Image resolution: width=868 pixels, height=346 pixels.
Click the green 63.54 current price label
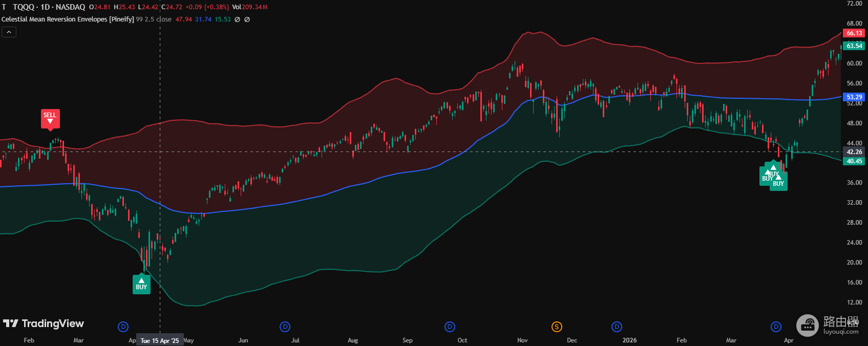(854, 46)
